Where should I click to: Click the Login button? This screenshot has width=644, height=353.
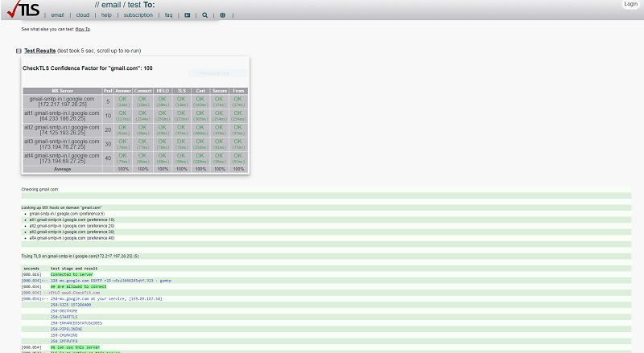630,4
